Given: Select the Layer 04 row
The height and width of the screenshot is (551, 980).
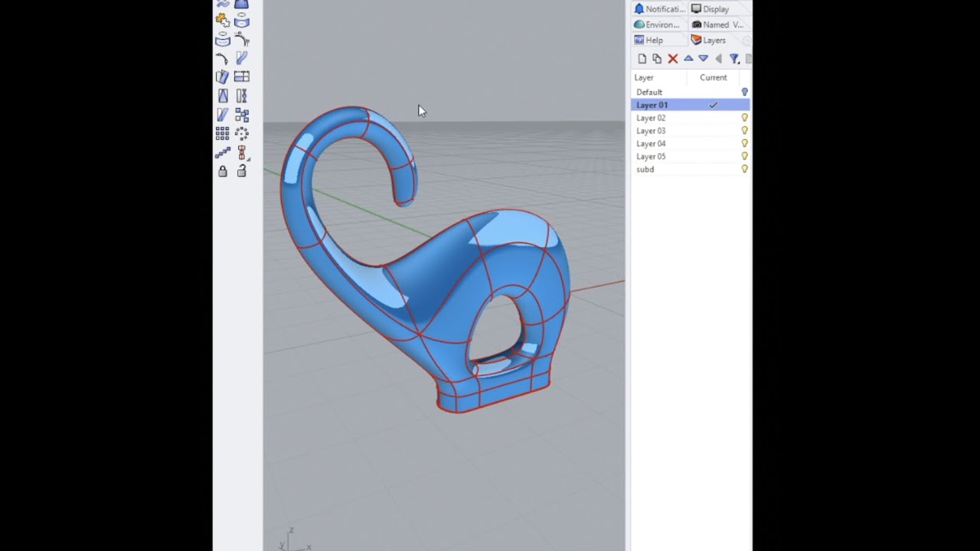Looking at the screenshot, I should pyautogui.click(x=691, y=144).
